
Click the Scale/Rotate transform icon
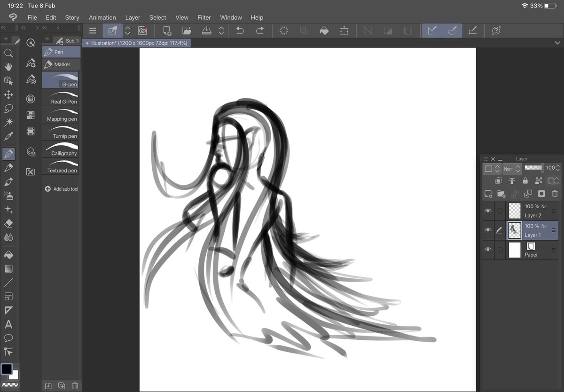click(x=344, y=31)
